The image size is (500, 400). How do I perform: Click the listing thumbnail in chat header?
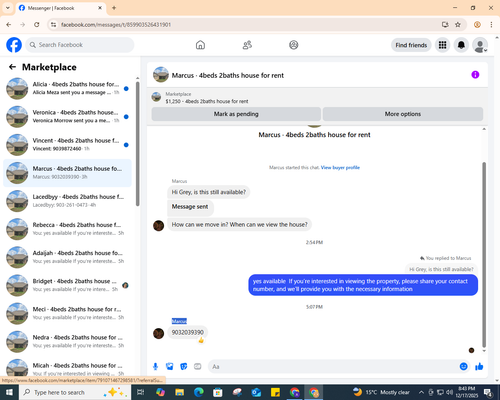pos(161,75)
